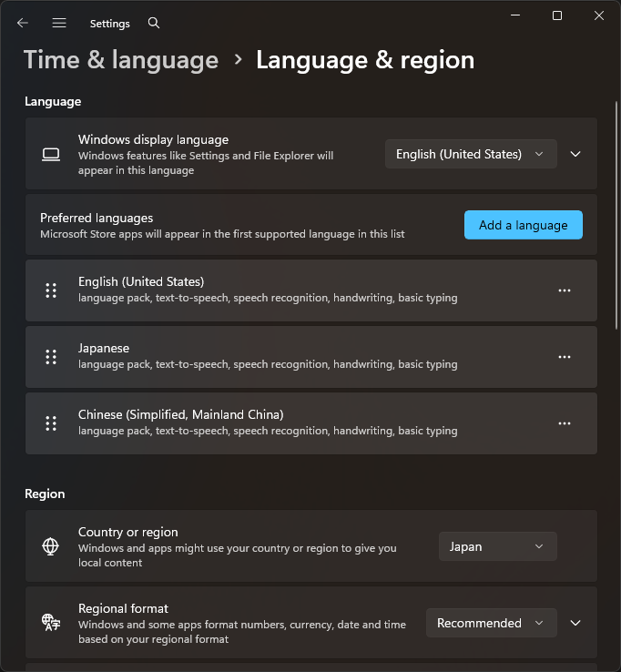Viewport: 621px width, 672px height.
Task: Select the English (United States) language row
Action: tap(311, 290)
